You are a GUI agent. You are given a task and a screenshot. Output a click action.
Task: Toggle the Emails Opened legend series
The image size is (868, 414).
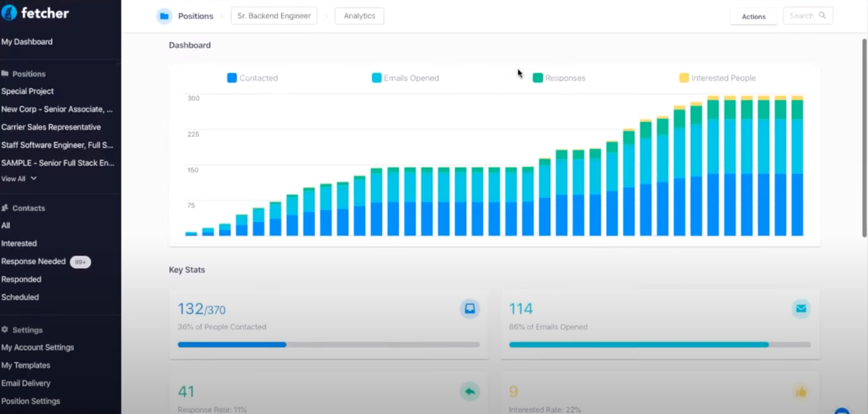pyautogui.click(x=405, y=78)
